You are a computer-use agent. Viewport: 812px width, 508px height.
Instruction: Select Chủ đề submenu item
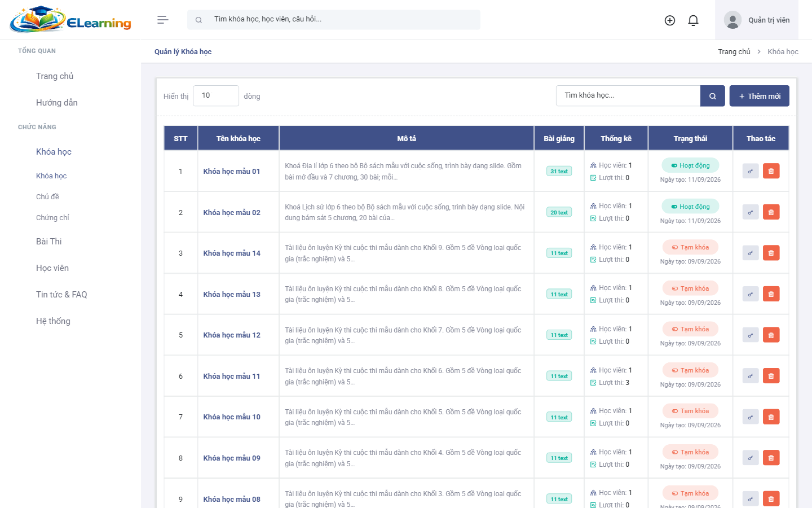pyautogui.click(x=47, y=197)
